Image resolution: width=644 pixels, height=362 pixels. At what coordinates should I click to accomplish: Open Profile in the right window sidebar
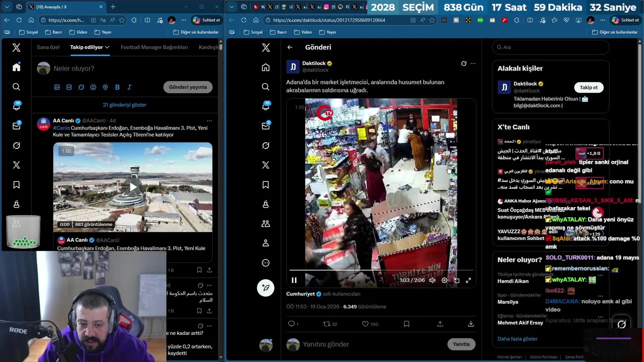tap(266, 243)
